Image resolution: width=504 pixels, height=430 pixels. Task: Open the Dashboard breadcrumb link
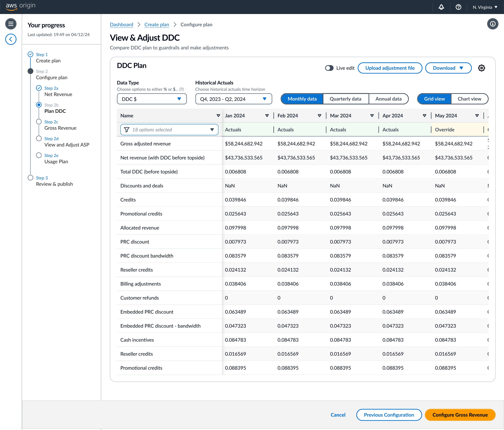click(x=121, y=25)
